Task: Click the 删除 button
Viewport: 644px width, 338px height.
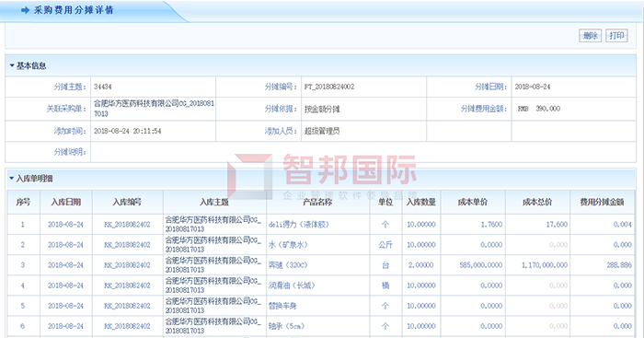Action: point(591,36)
